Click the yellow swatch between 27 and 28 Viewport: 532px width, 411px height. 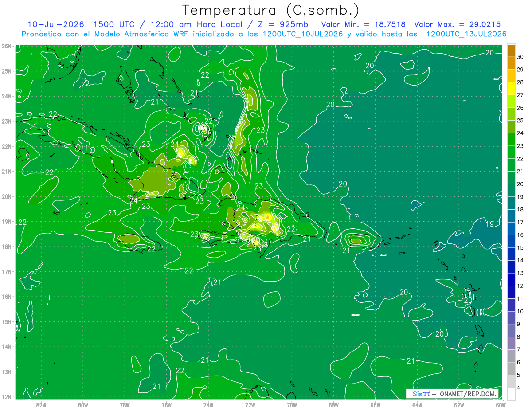click(511, 89)
